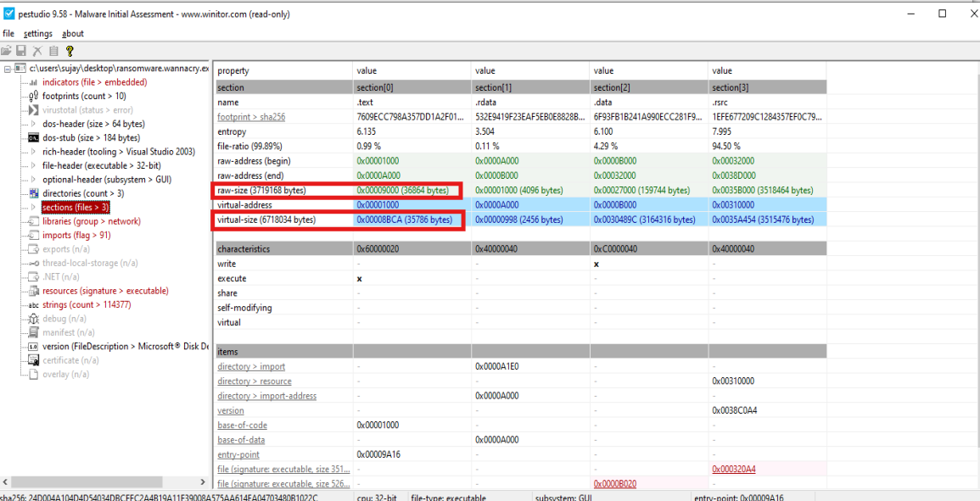
Task: Click the .text section name cell
Action: 365,102
